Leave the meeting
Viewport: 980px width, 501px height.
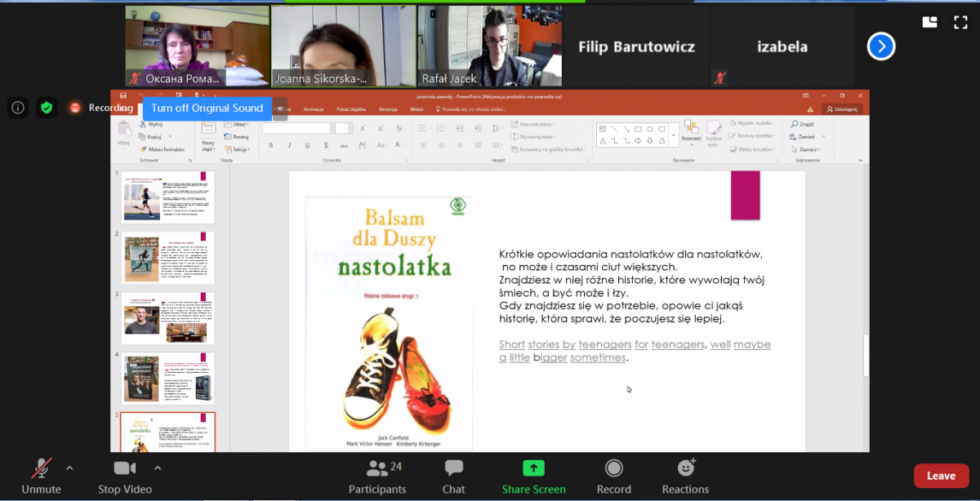point(941,476)
